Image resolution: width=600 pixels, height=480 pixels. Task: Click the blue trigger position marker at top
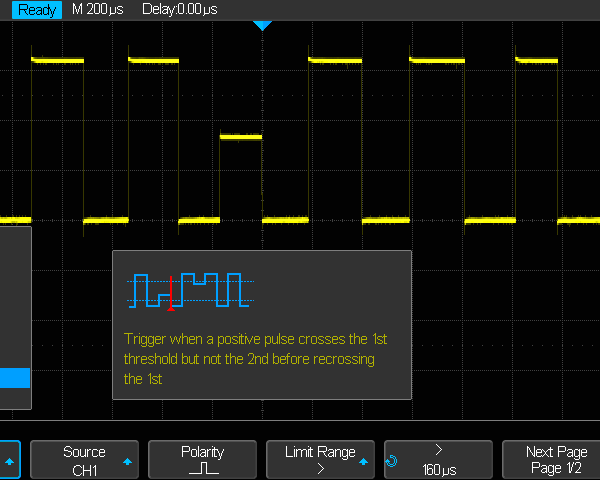[262, 25]
